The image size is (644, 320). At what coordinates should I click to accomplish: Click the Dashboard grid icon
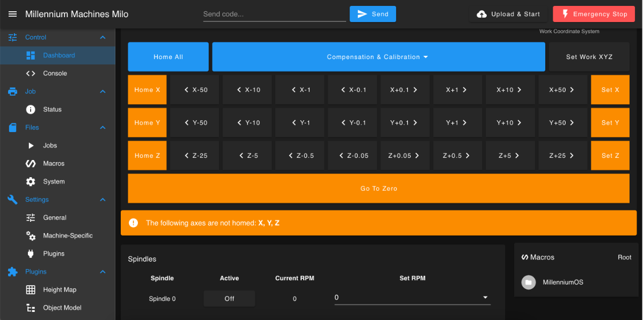31,55
